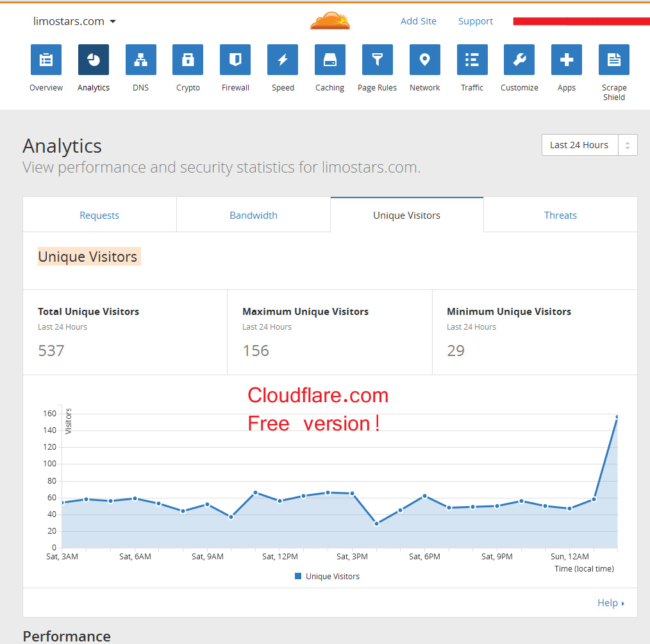Open the Page Rules funnel icon
The image size is (650, 644).
(377, 60)
